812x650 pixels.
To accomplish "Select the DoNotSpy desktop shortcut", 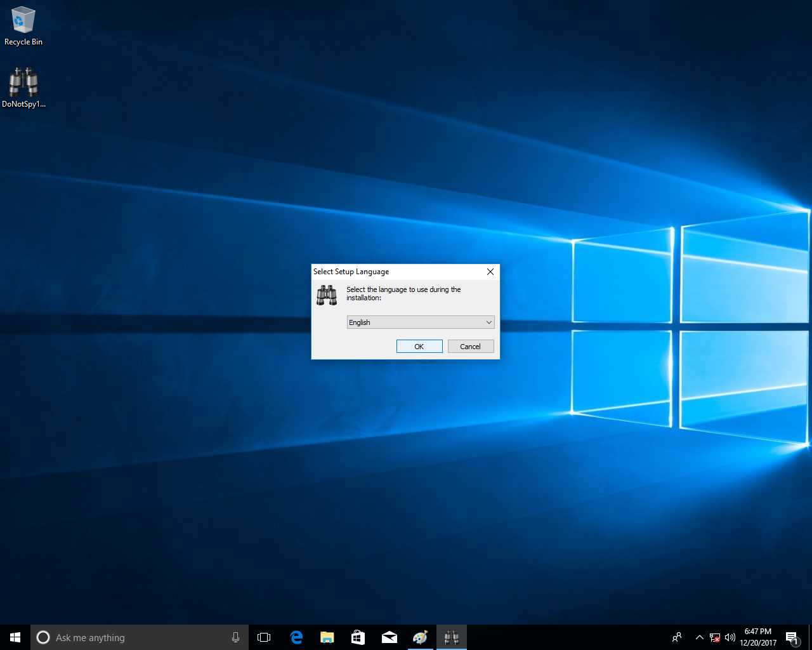I will coord(23,87).
